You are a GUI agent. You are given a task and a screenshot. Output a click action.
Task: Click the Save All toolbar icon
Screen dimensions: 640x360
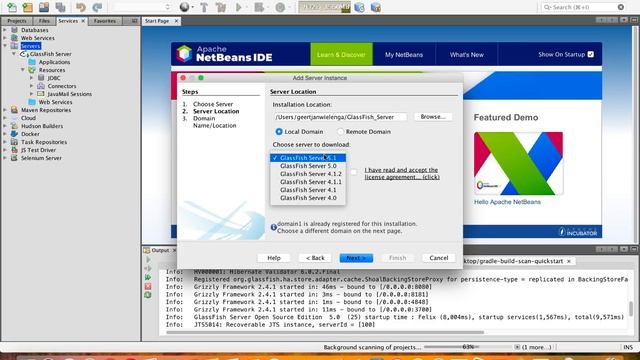click(x=60, y=7)
